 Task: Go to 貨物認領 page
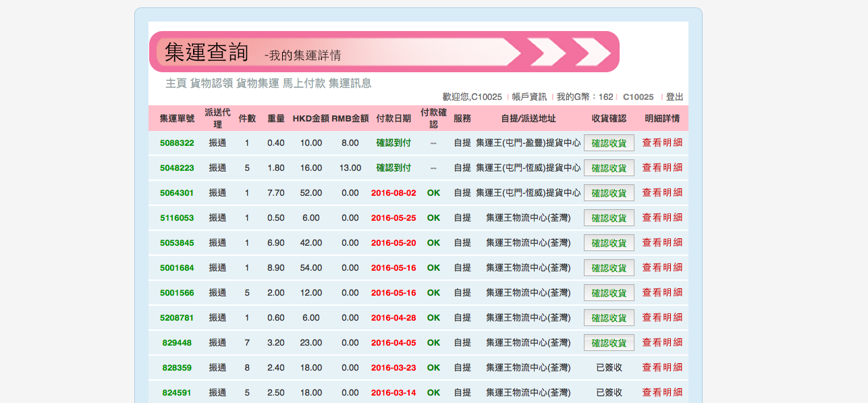211,83
